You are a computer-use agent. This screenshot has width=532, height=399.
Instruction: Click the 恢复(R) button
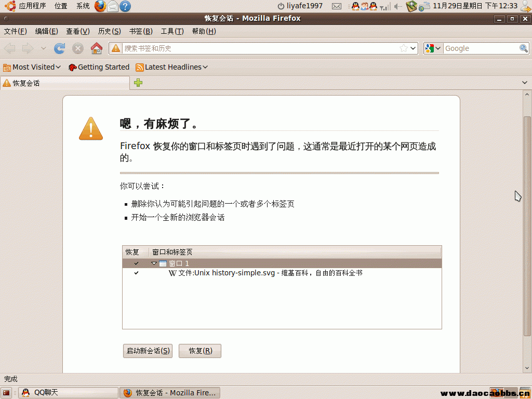point(200,351)
